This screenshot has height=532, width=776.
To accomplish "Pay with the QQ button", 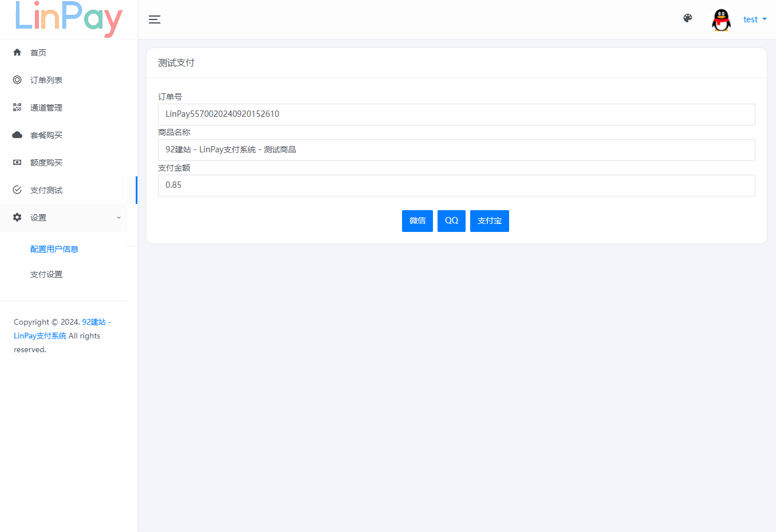I will coord(451,221).
